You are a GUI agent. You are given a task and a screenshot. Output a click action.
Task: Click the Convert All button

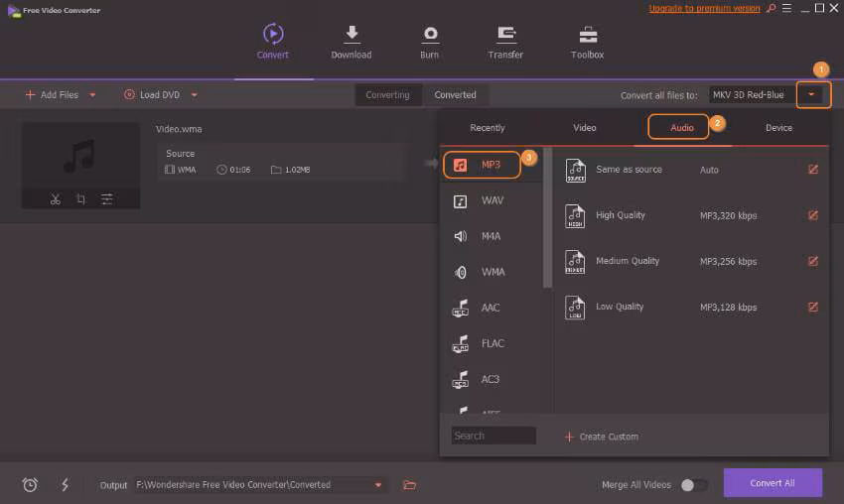pos(773,483)
